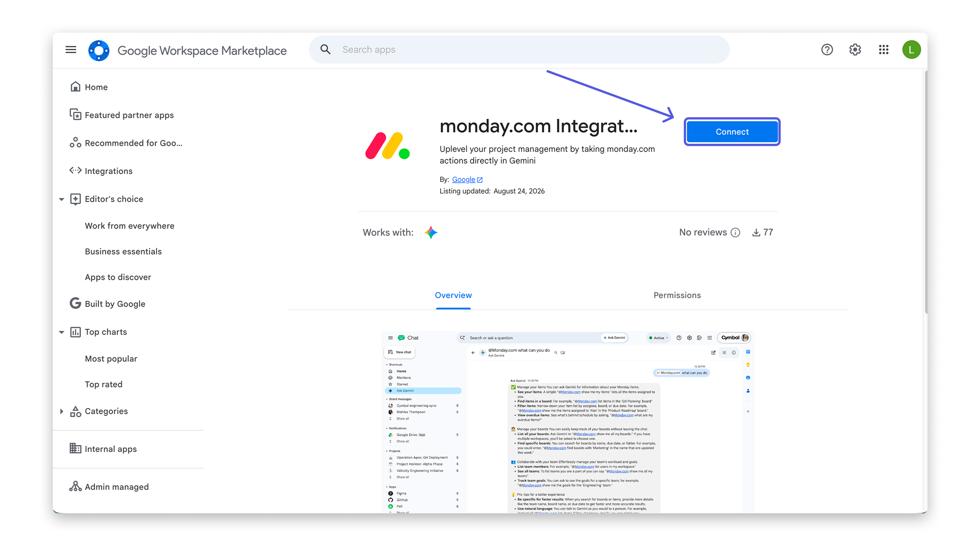Collapse the Top charts section
Viewport: 980px width, 546px height.
coord(62,332)
